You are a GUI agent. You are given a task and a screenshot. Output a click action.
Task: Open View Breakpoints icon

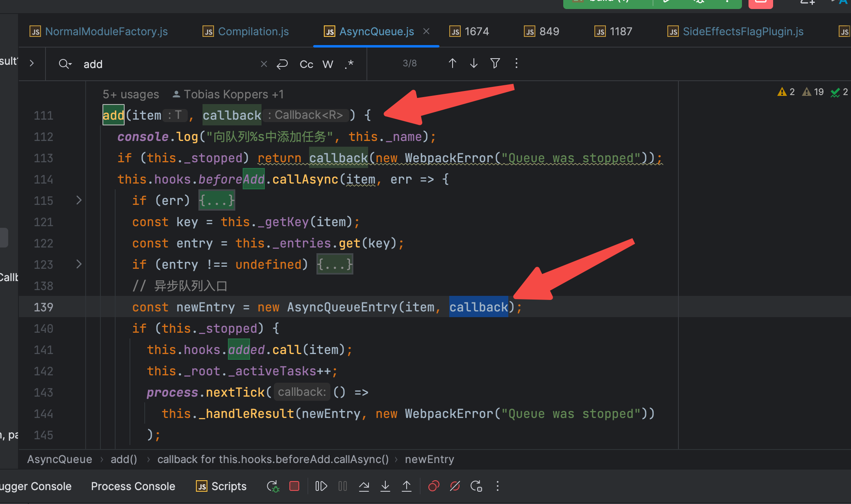(434, 486)
